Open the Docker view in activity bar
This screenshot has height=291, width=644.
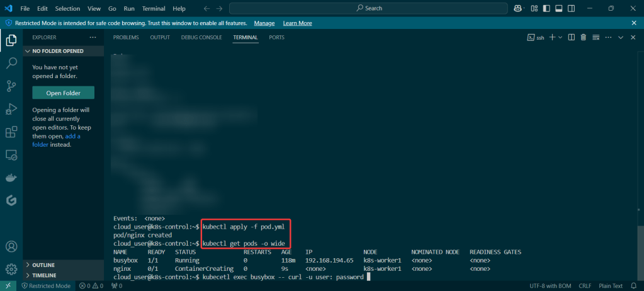11,178
